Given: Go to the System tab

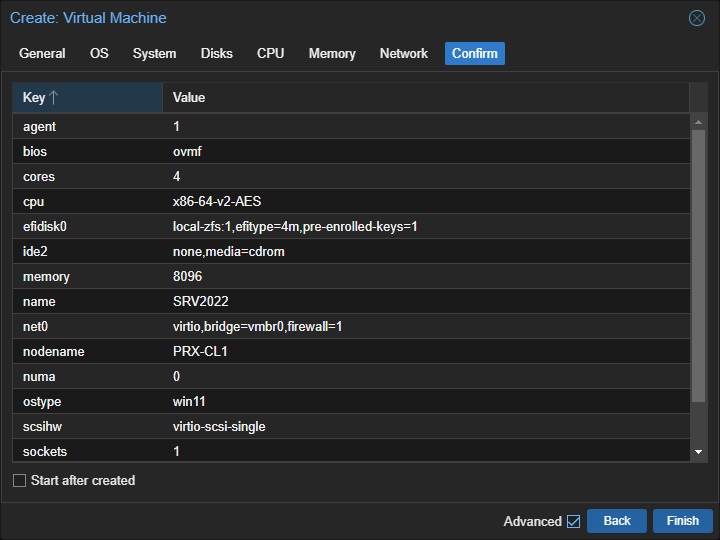Looking at the screenshot, I should coord(154,53).
